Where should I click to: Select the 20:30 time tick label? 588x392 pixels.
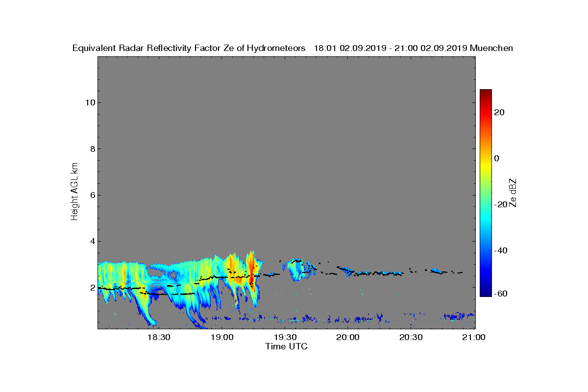click(x=411, y=338)
